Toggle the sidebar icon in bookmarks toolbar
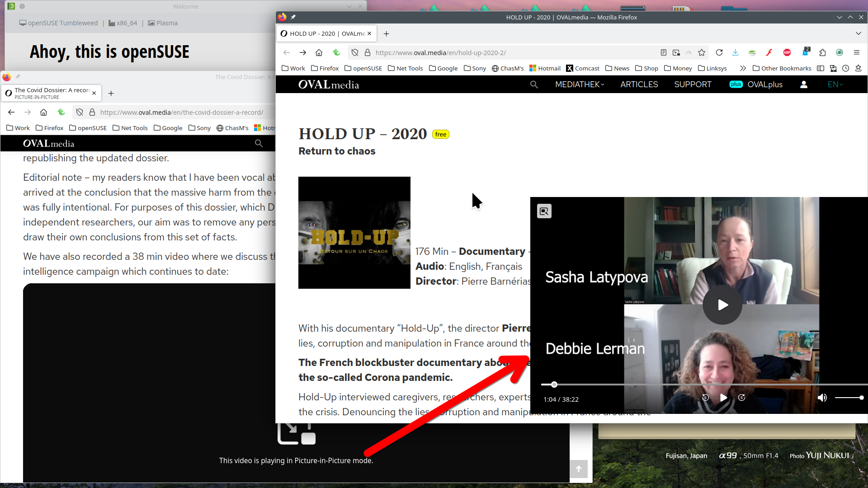 [821, 68]
